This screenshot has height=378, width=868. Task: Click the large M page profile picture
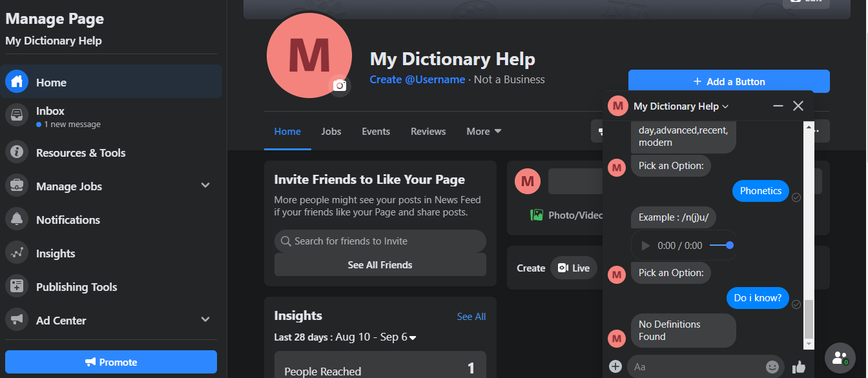(309, 55)
